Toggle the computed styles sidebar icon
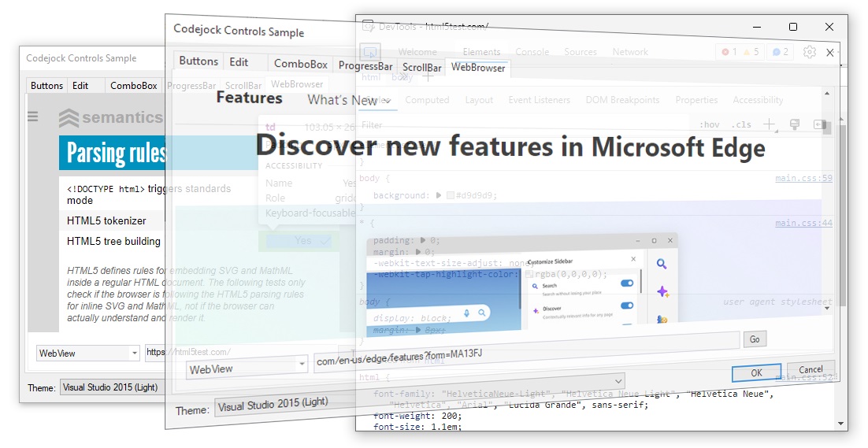 click(x=820, y=124)
